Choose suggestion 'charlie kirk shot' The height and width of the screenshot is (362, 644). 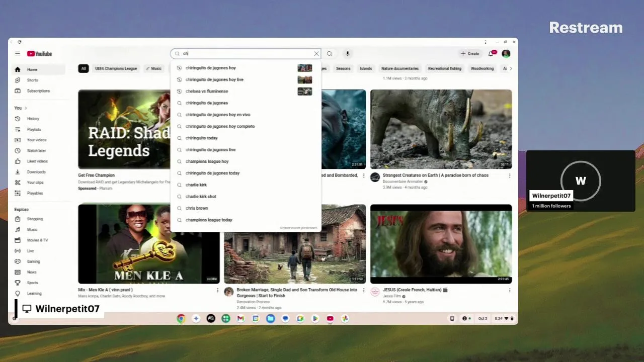(x=246, y=197)
